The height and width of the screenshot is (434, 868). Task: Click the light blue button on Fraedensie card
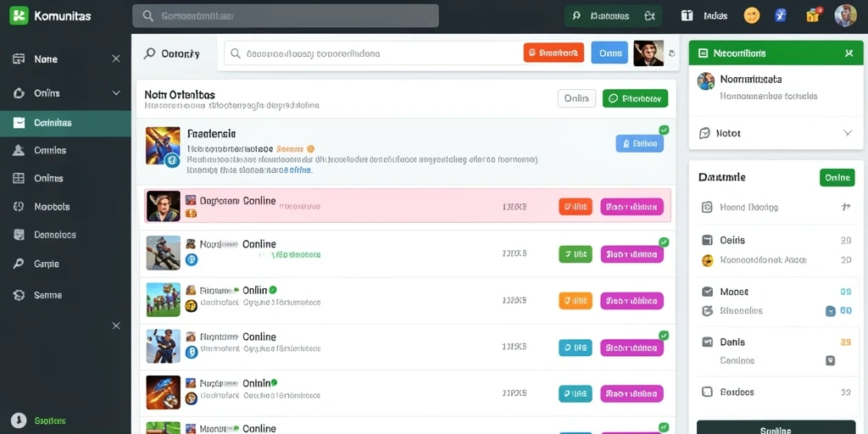coord(639,144)
